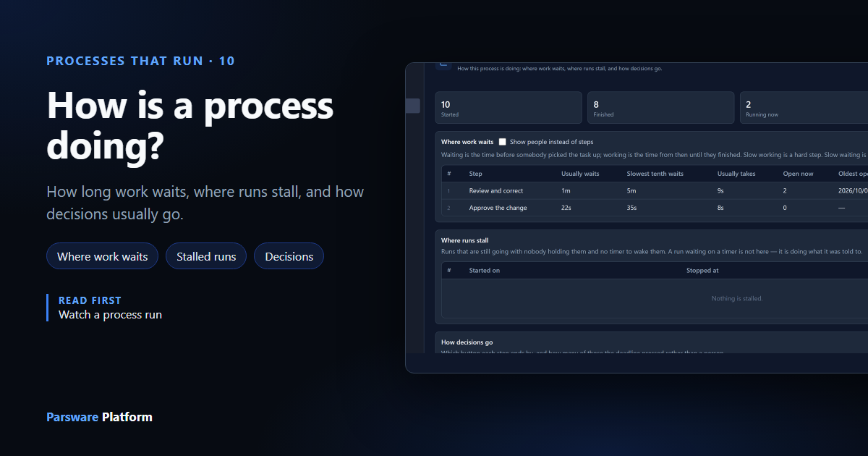Select the 'Stalled runs' pill
The width and height of the screenshot is (868, 456).
coord(206,256)
